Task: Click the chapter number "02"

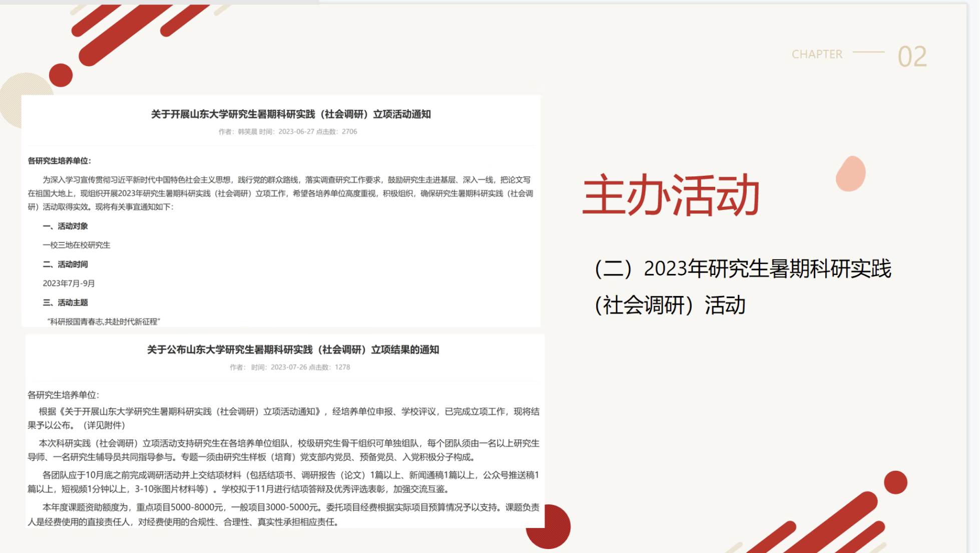Action: click(912, 57)
